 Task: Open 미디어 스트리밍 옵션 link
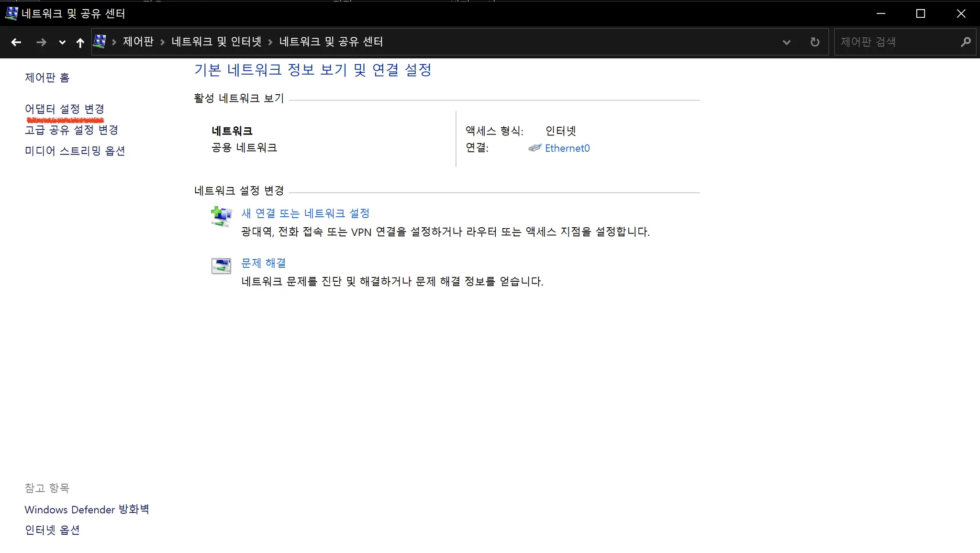tap(75, 151)
